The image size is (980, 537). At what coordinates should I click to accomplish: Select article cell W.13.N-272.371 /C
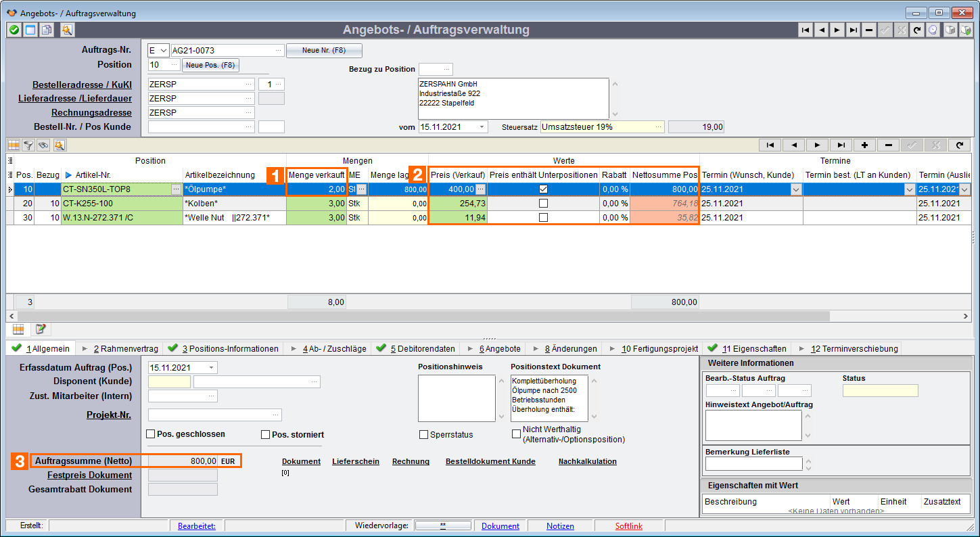(x=122, y=218)
